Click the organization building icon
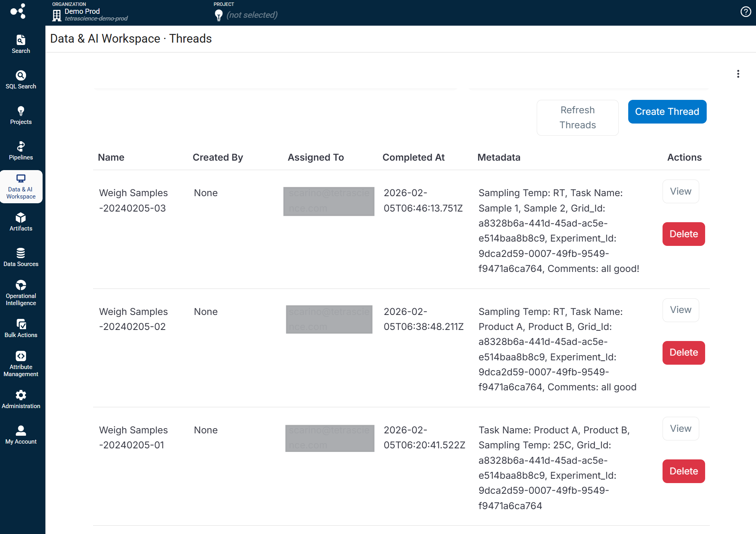756x534 pixels. click(57, 15)
